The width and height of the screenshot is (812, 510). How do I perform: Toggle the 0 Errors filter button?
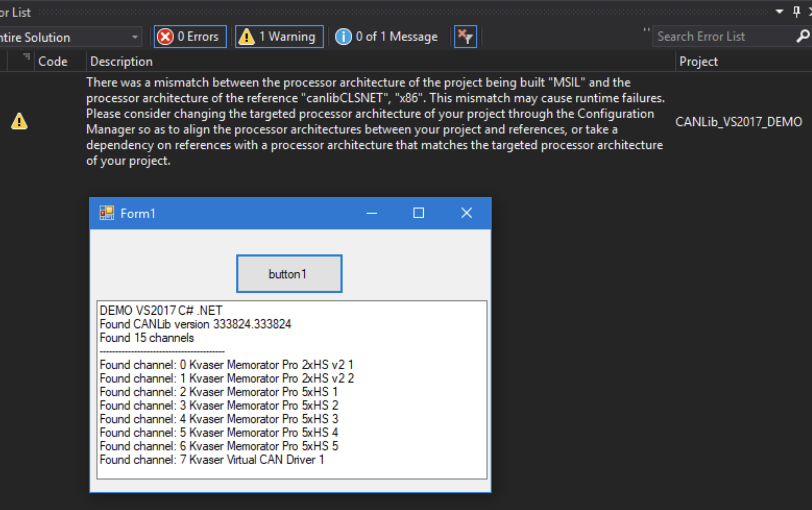click(190, 37)
